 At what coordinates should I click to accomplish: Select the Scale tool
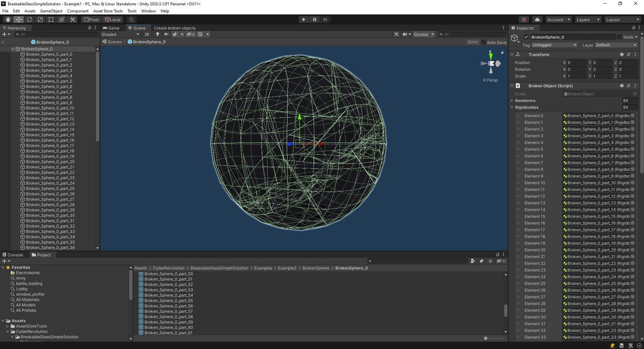40,19
